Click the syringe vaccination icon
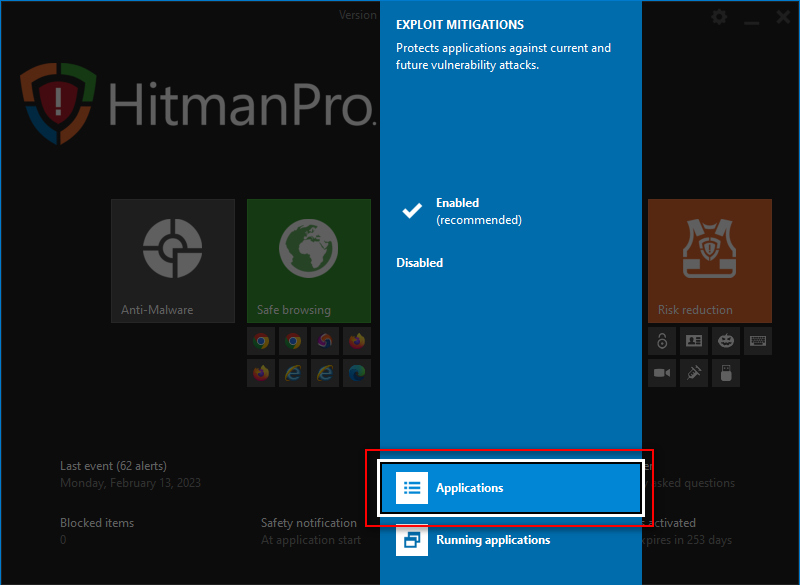 694,373
